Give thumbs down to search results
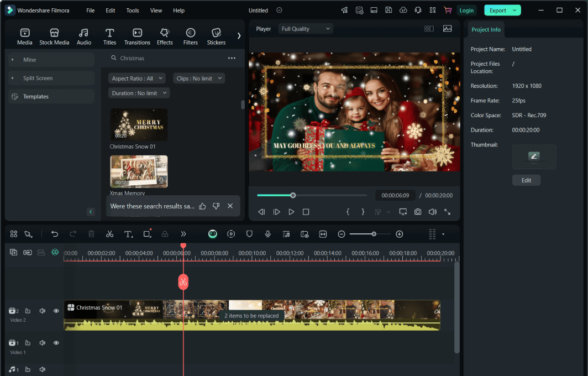 [x=216, y=206]
